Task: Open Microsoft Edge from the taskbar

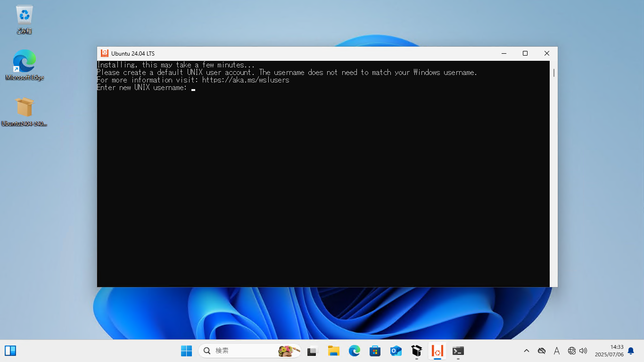Action: pyautogui.click(x=355, y=351)
